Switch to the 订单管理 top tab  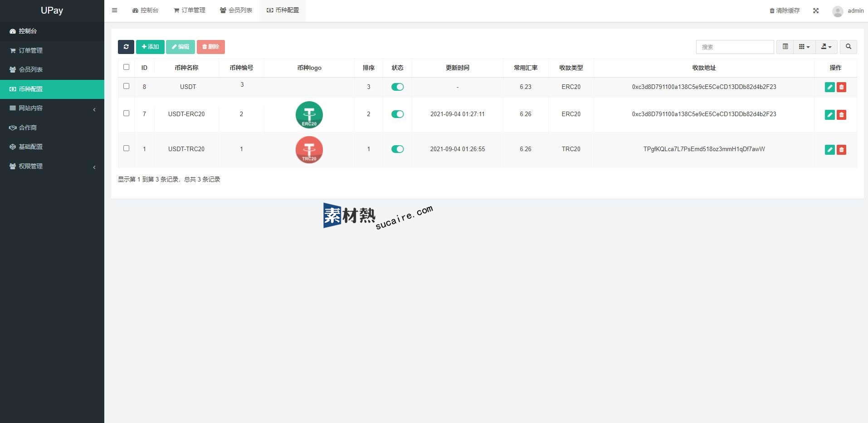(x=190, y=10)
